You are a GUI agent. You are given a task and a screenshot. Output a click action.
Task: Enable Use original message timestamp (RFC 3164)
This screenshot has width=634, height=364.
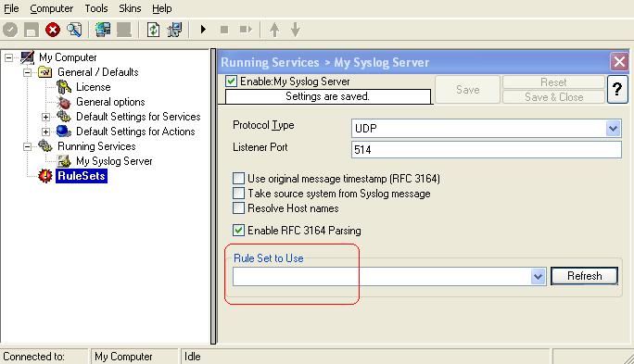tap(238, 178)
